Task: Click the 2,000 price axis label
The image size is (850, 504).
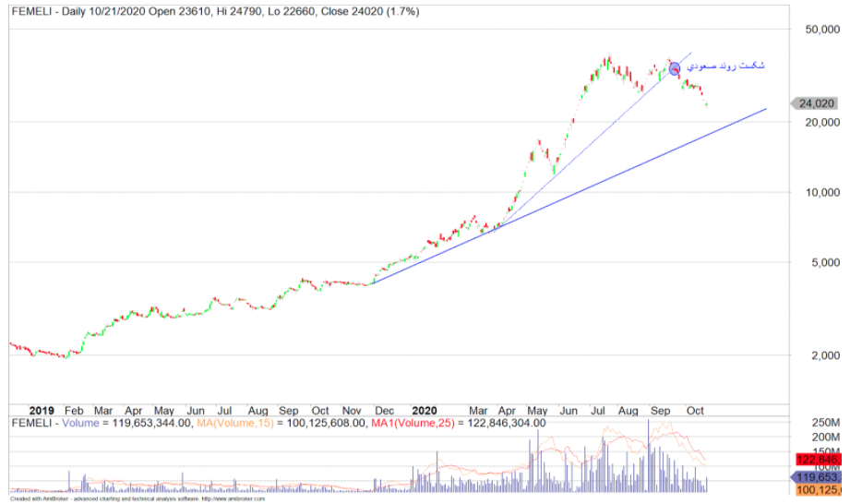Action: click(x=821, y=355)
